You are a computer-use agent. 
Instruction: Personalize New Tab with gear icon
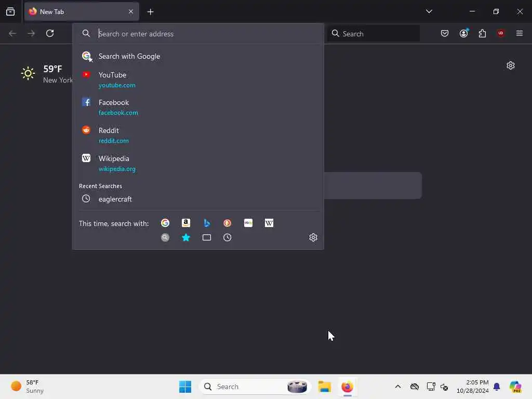click(511, 65)
